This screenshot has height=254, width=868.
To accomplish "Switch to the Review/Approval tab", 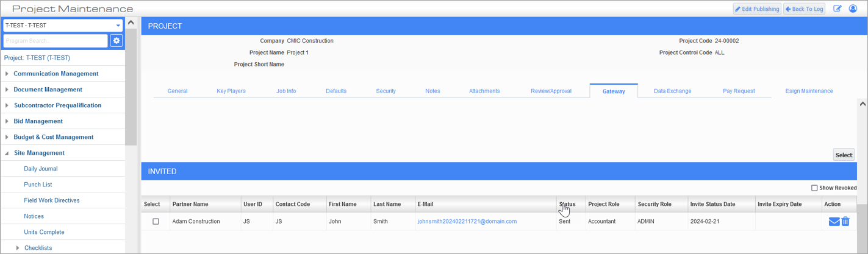I will tap(551, 91).
